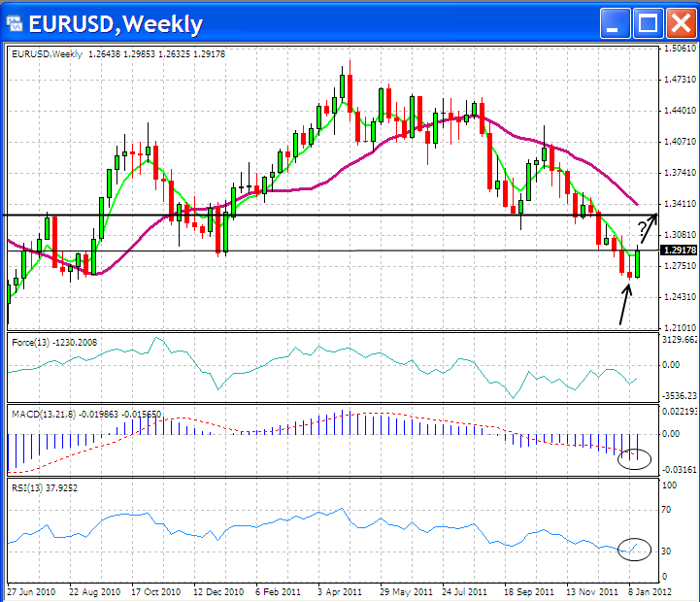The image size is (700, 602).
Task: Click the RSI scale value 70
Action: point(667,510)
